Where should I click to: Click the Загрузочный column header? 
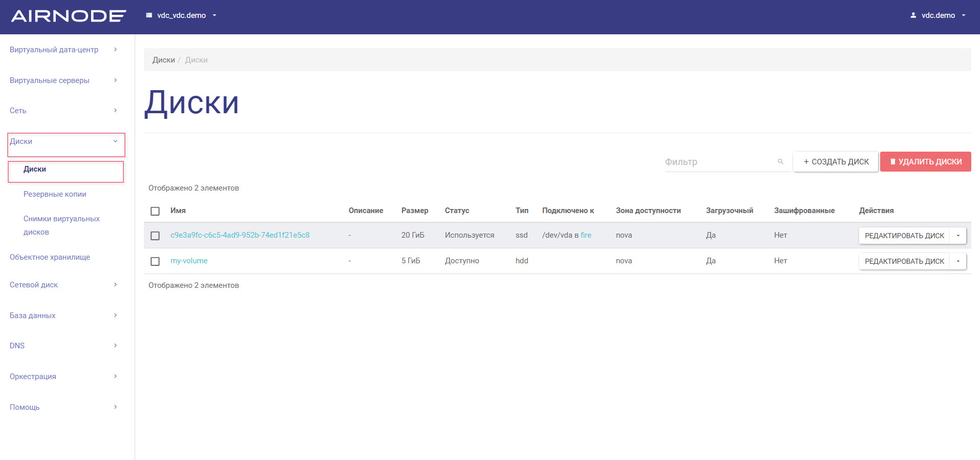click(730, 211)
